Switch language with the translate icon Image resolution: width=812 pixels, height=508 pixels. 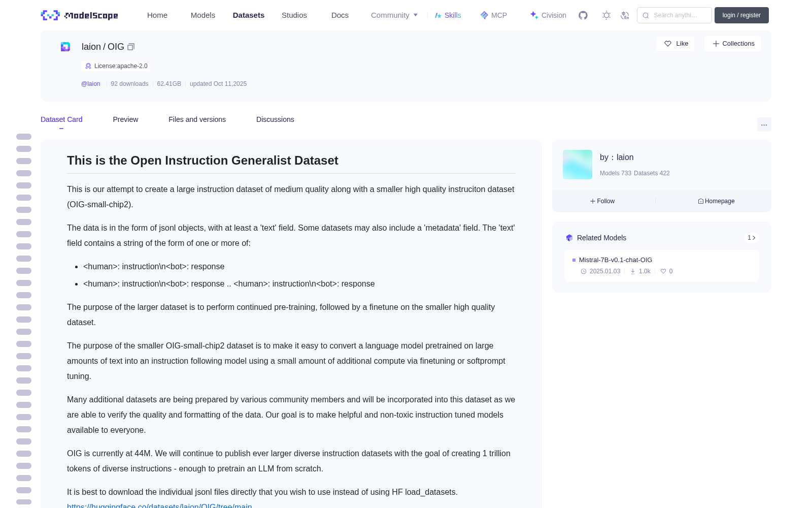[625, 15]
